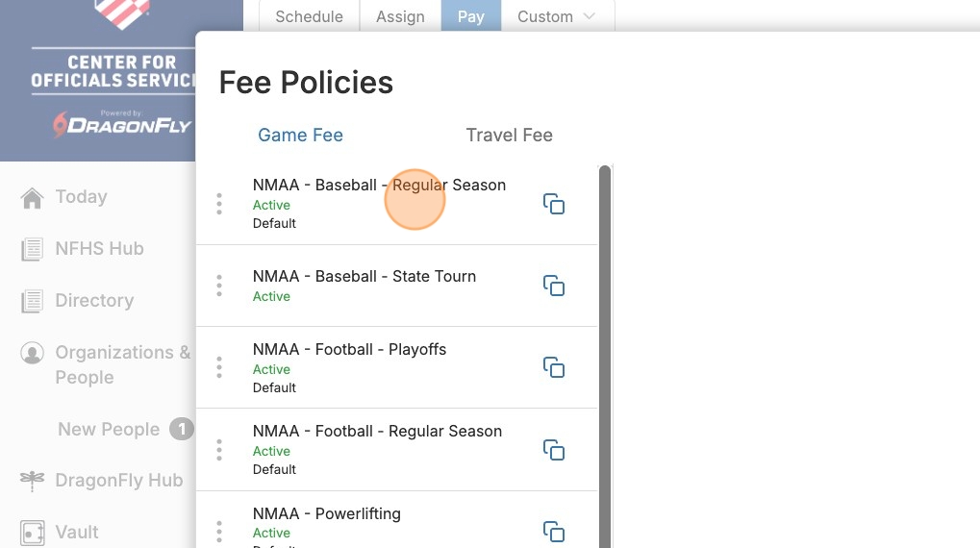Viewport: 980px width, 548px height.
Task: Open kebab menu for Baseball State Tourn
Action: tap(219, 286)
